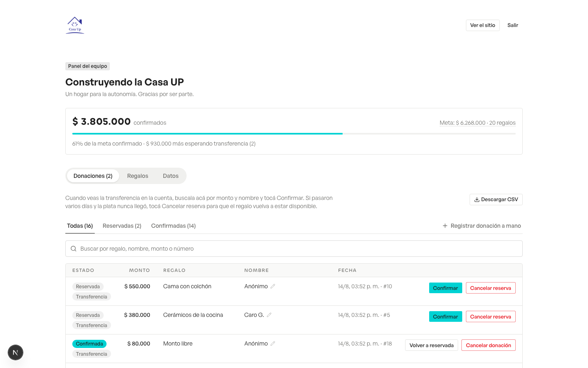Filter by Reservadas (2)
The width and height of the screenshot is (588, 368).
coord(122,226)
